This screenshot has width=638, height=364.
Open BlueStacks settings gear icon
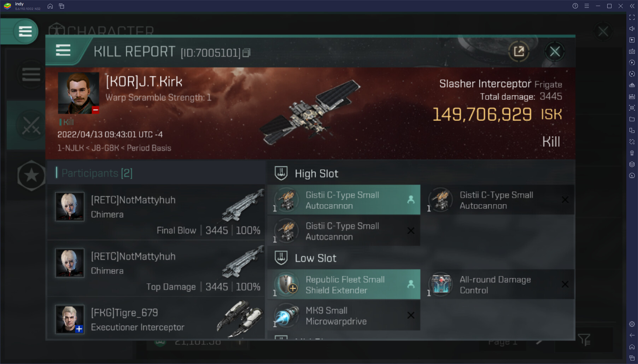click(x=632, y=324)
